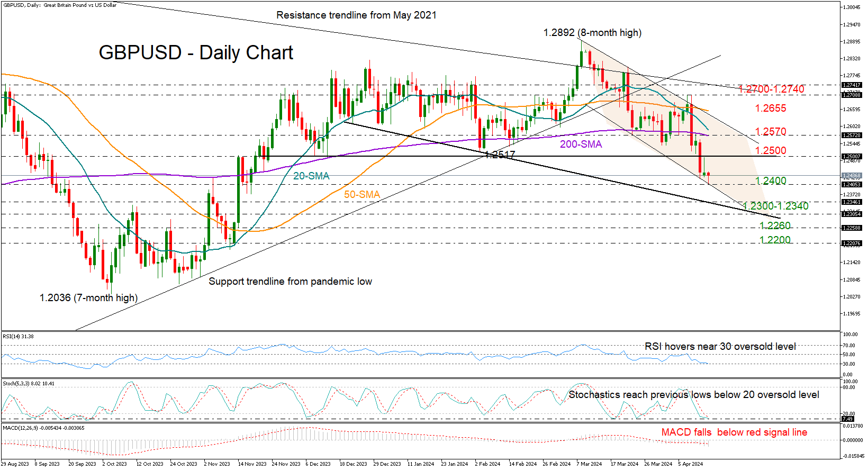
Task: Click the '1.19695' price axis value
Action: (852, 313)
